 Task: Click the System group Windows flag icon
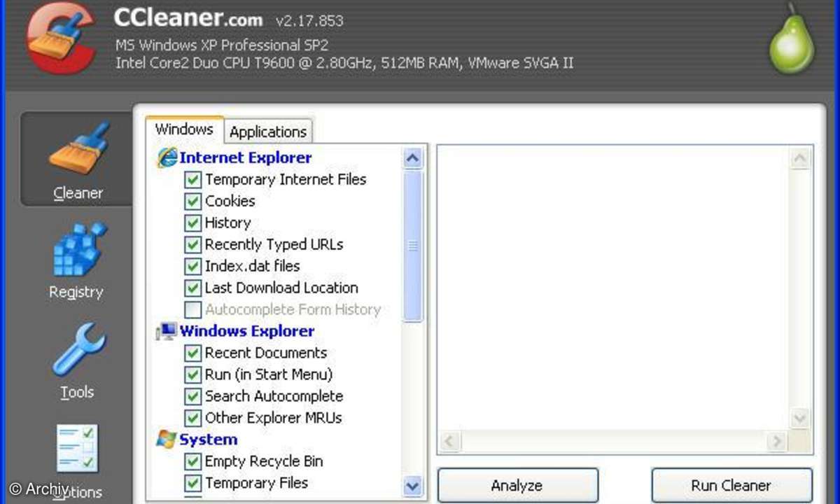point(167,439)
